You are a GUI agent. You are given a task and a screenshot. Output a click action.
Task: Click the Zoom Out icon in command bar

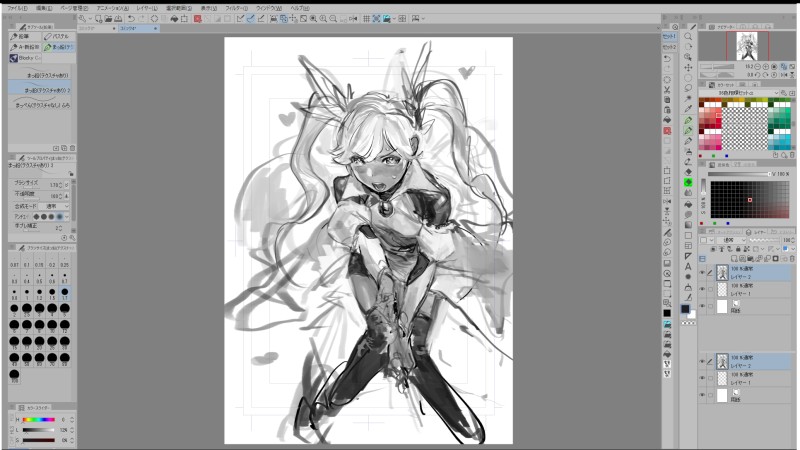[333, 18]
